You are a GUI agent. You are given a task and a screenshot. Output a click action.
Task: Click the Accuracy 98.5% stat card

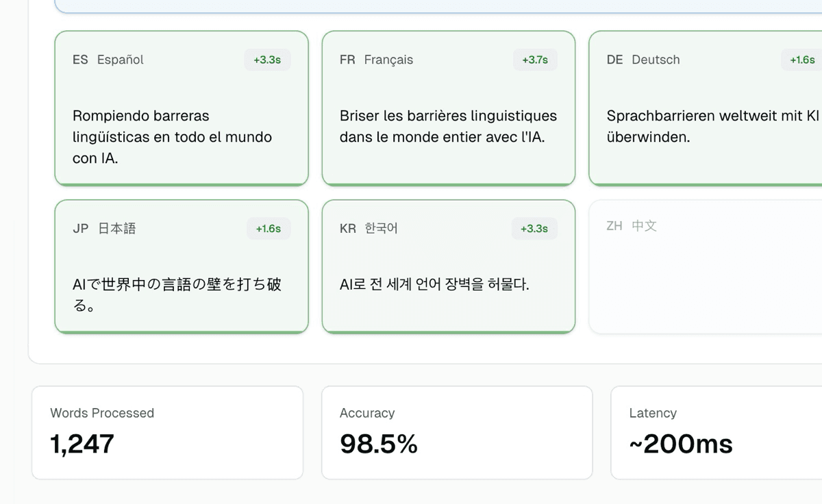[x=457, y=431]
